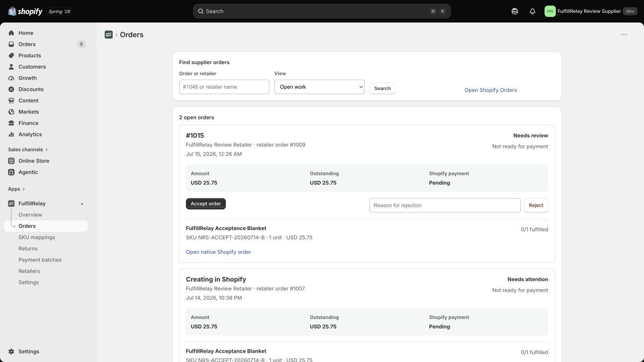Click Accept order for #1015

click(x=206, y=204)
